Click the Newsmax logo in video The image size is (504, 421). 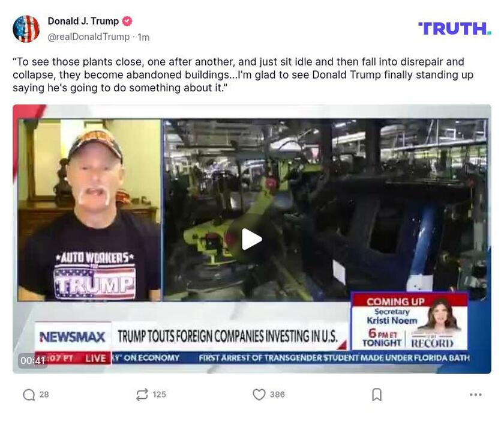[73, 337]
